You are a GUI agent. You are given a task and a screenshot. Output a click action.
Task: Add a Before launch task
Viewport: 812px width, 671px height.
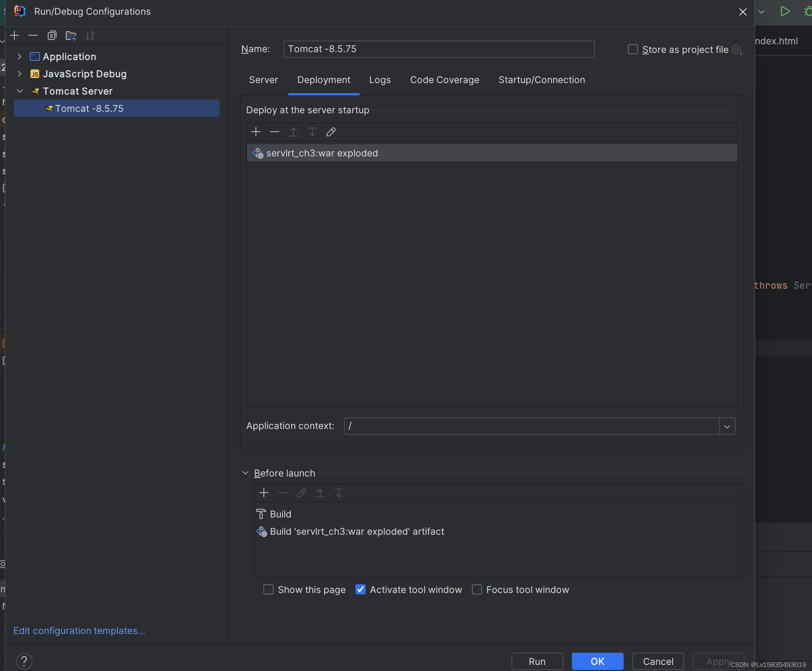tap(263, 493)
